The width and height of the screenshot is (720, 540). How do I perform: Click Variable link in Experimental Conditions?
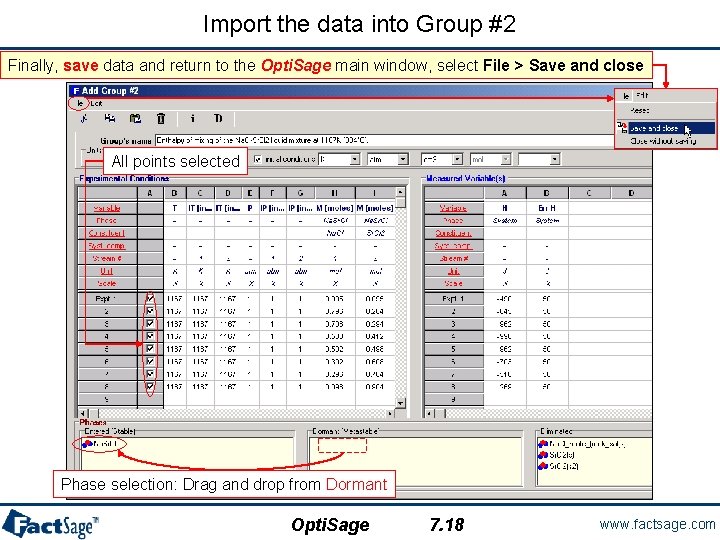coord(107,208)
